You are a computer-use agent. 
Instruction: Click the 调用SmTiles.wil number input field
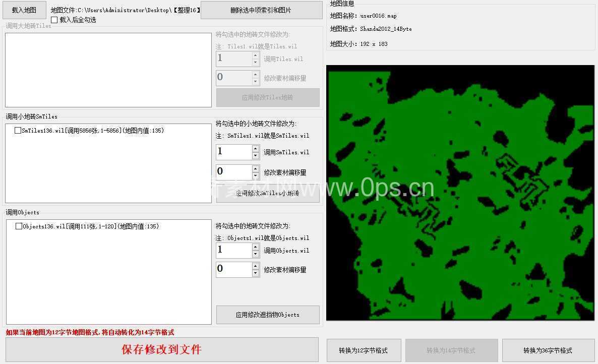tap(233, 152)
